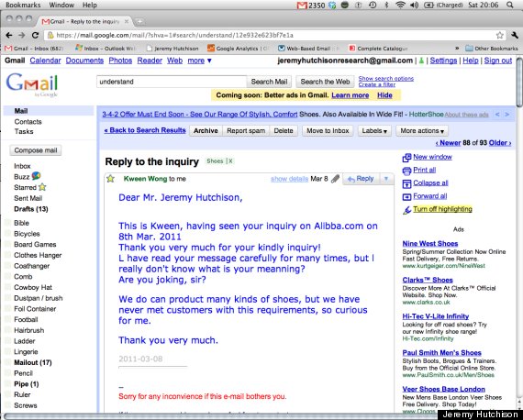The width and height of the screenshot is (523, 420).
Task: Click the volume icon in menu bar
Action: point(414,5)
